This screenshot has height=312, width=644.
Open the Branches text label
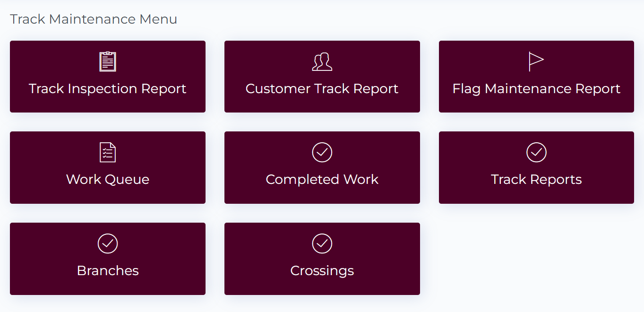tap(108, 271)
